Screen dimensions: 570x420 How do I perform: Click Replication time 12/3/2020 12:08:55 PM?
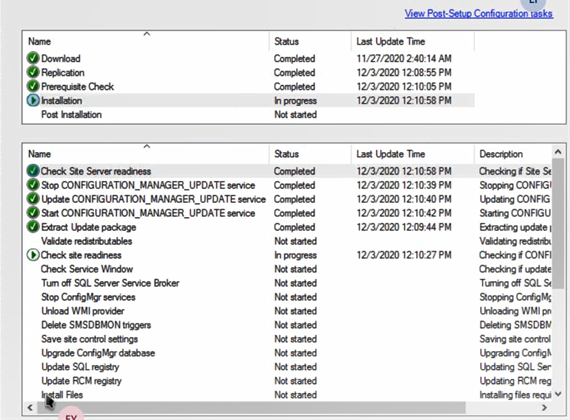pyautogui.click(x=404, y=72)
